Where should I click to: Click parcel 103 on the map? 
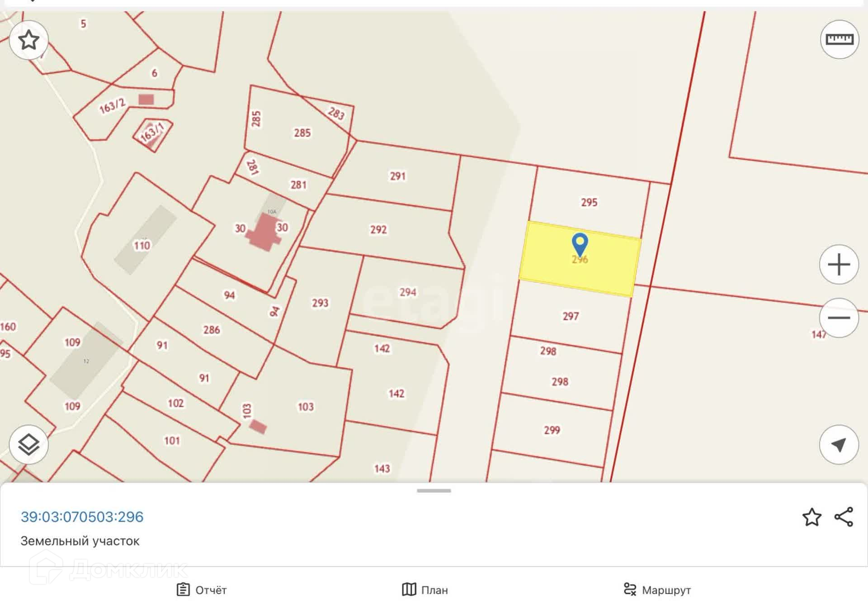[306, 407]
